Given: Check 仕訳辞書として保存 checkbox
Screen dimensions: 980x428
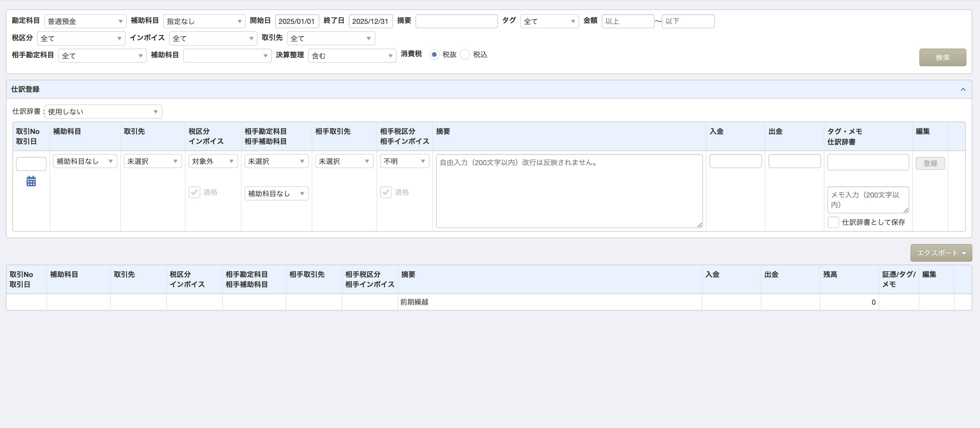Looking at the screenshot, I should point(833,222).
